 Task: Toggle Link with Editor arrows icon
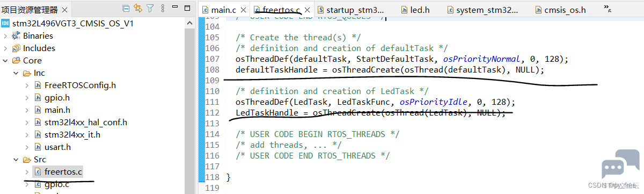point(138,9)
